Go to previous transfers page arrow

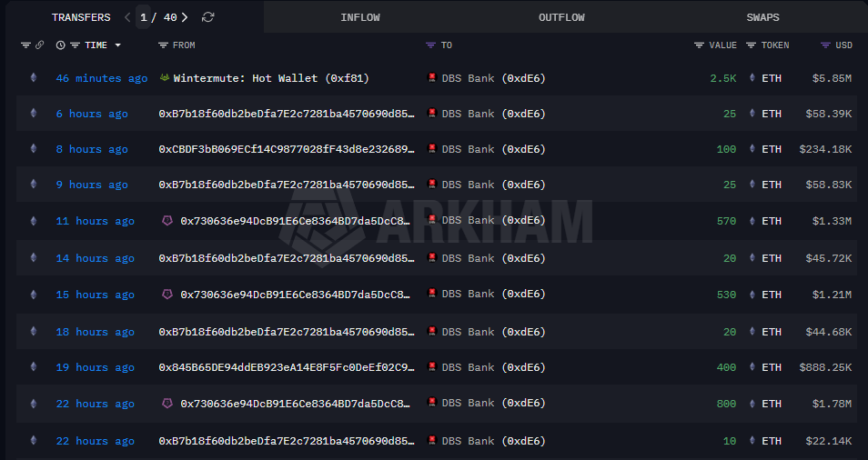pyautogui.click(x=127, y=17)
